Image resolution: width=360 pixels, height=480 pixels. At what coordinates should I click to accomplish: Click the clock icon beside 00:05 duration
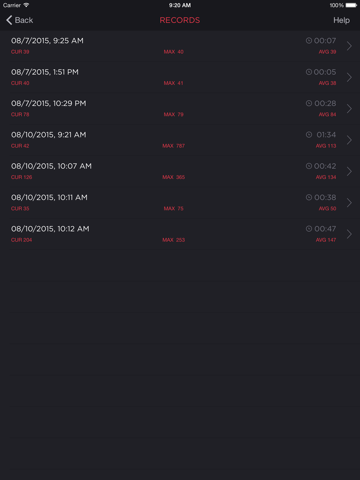tap(309, 72)
